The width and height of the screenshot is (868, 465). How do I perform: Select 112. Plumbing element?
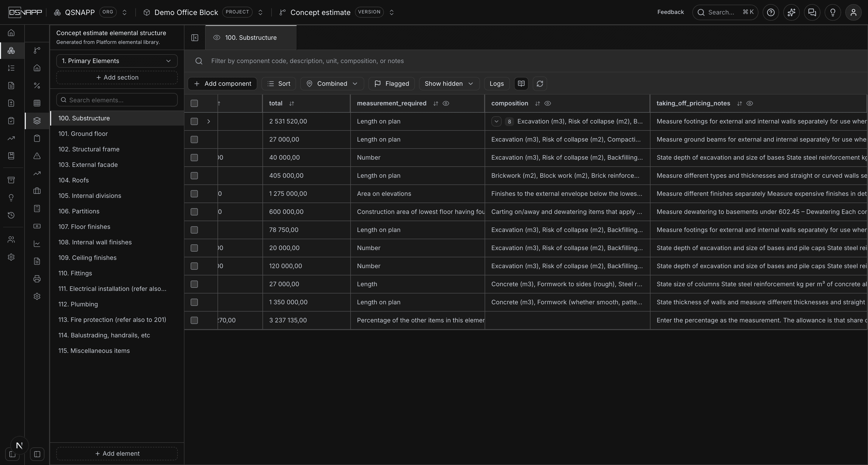tap(117, 304)
